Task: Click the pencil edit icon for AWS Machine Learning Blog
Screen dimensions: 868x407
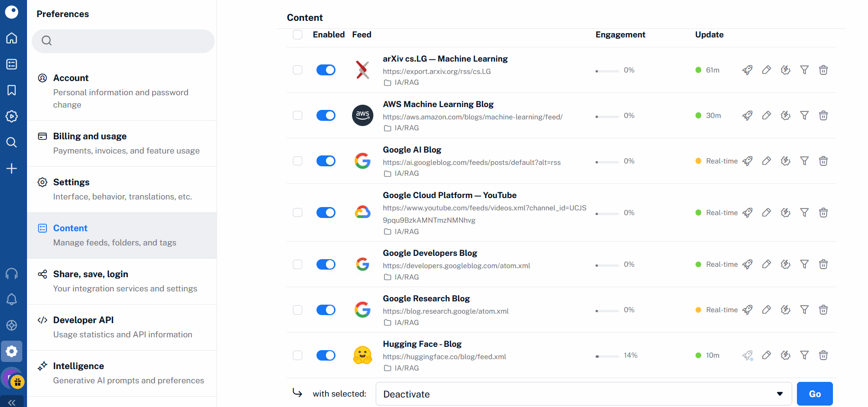Action: [766, 116]
